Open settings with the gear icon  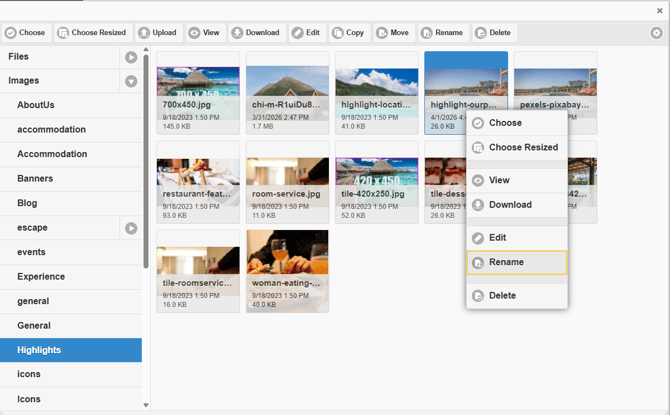pyautogui.click(x=656, y=33)
